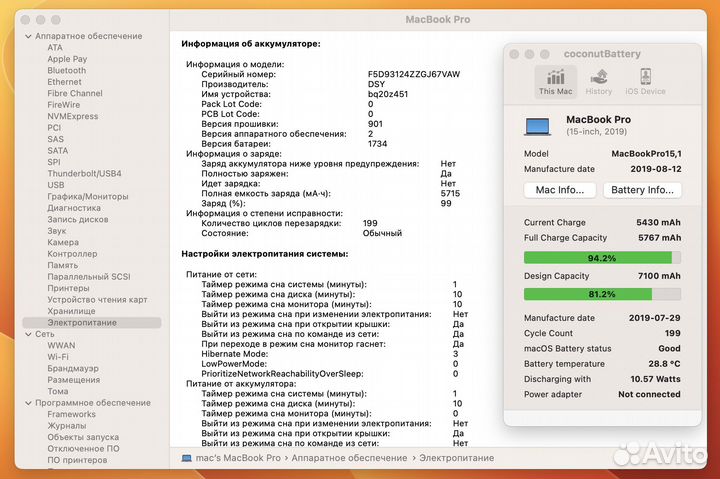The image size is (720, 479).
Task: Click the computer icon in the path bar
Action: point(186,457)
